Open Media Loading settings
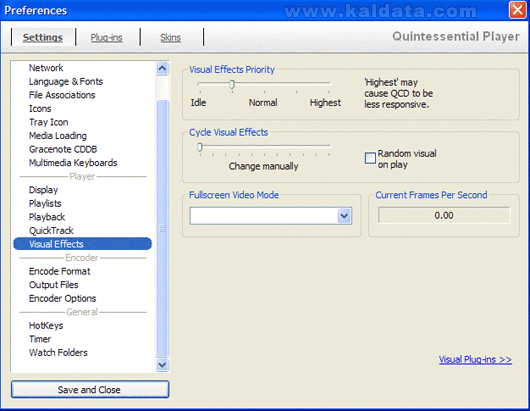530x411 pixels. [58, 136]
